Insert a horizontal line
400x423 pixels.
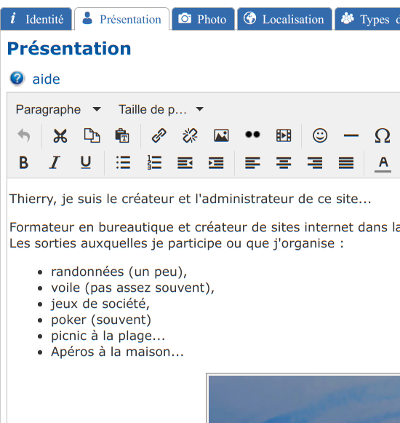point(351,136)
